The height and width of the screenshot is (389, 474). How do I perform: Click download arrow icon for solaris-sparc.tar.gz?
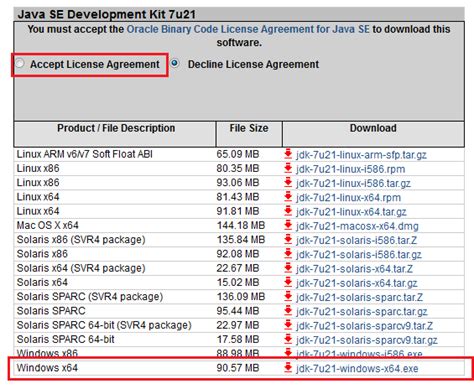tap(288, 311)
